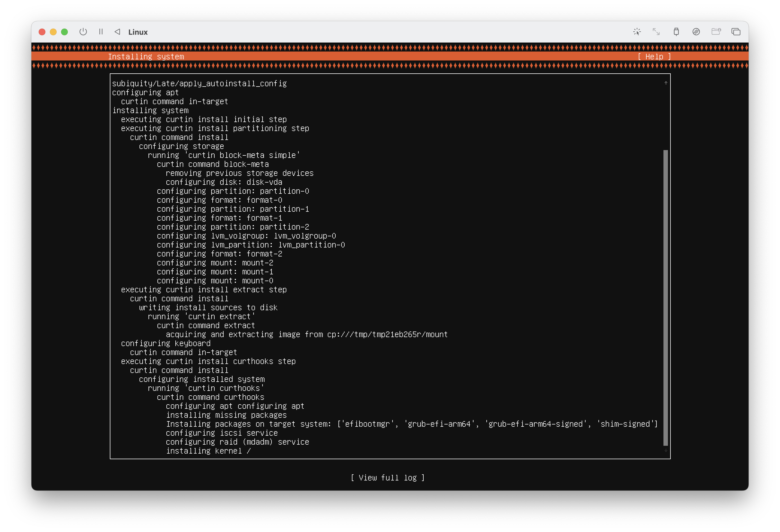Open the CD/DVD drive image icon
Image resolution: width=780 pixels, height=532 pixels.
(x=696, y=32)
